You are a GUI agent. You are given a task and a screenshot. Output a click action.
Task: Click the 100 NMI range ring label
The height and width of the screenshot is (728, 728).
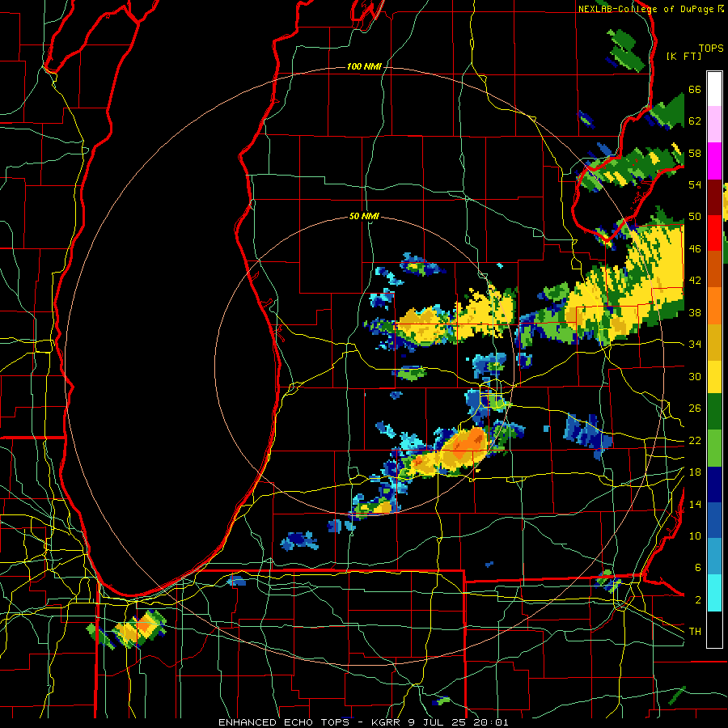[364, 67]
